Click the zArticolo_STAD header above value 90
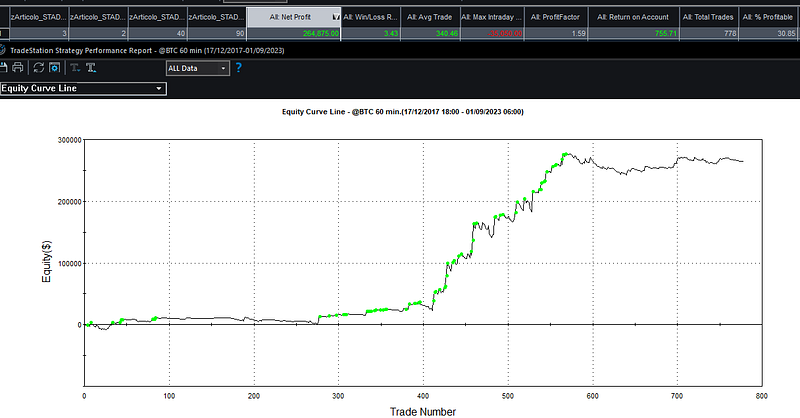Screen dimensions: 800x418 tap(217, 17)
